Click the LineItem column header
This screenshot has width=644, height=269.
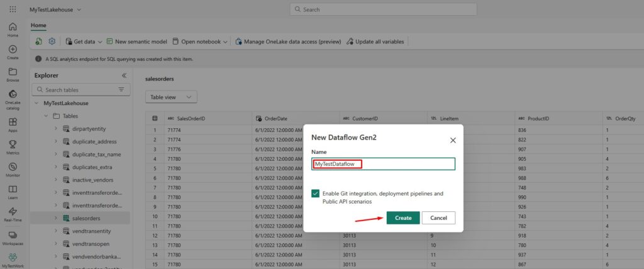471,119
